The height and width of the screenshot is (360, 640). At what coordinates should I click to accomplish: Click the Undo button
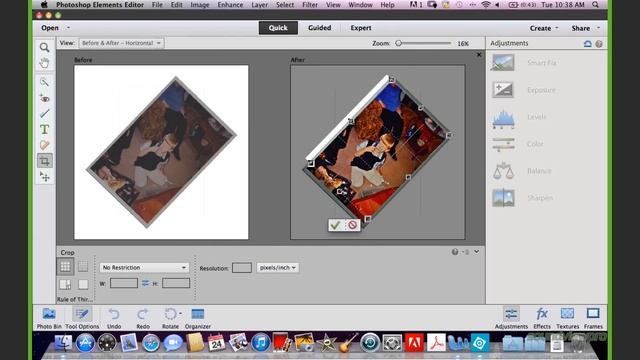tap(114, 318)
